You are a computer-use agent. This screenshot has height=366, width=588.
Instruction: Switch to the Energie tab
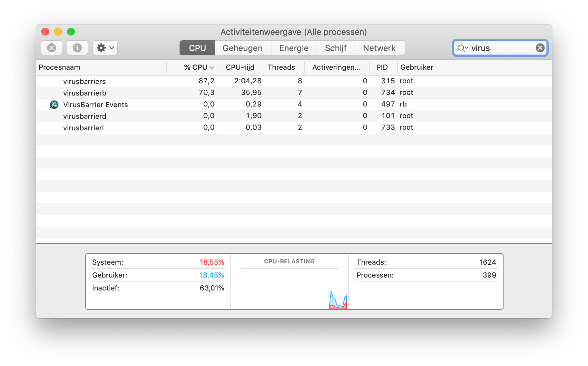click(x=294, y=48)
